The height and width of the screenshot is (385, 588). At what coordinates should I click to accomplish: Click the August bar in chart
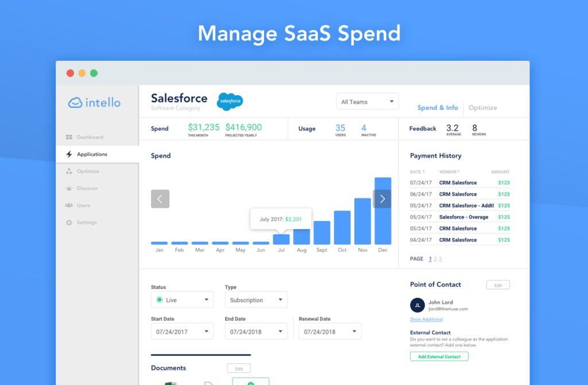click(301, 236)
